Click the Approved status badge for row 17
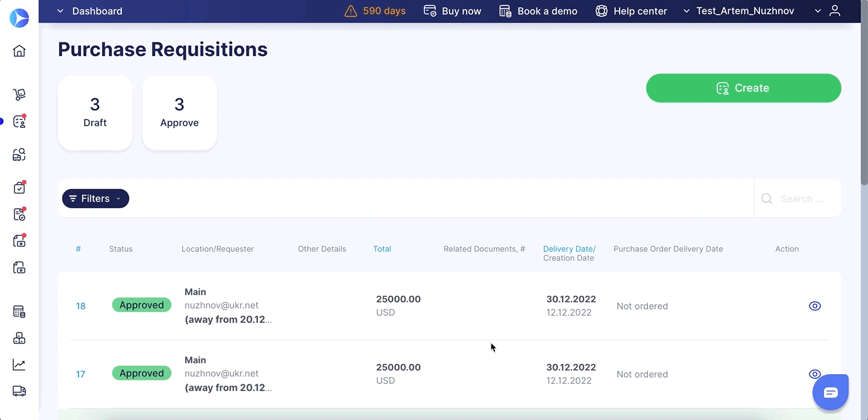Image resolution: width=868 pixels, height=420 pixels. [x=142, y=373]
